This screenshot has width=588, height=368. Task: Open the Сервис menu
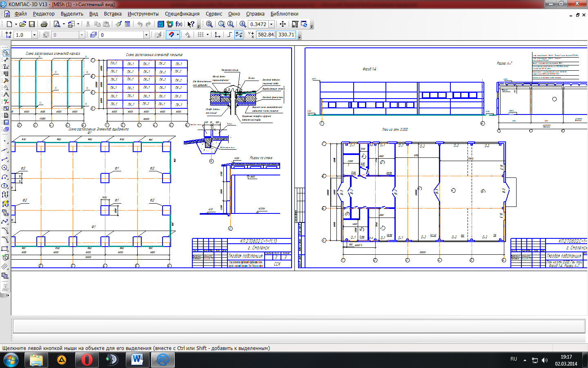click(x=214, y=14)
